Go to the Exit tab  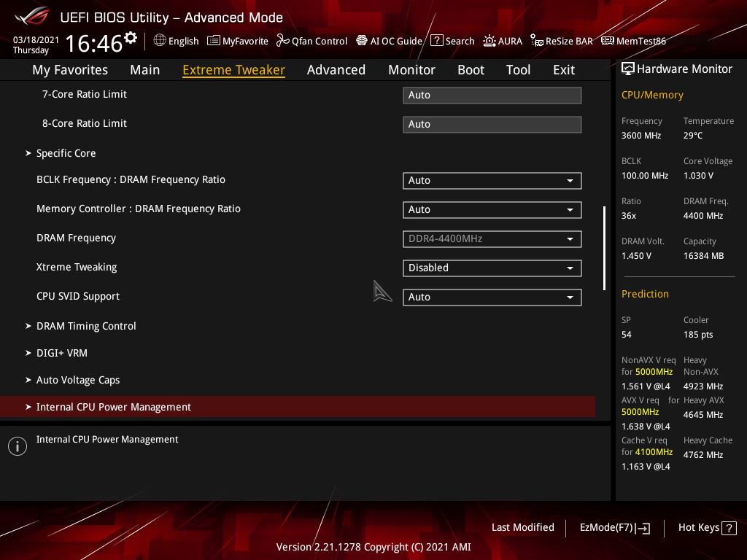(564, 69)
